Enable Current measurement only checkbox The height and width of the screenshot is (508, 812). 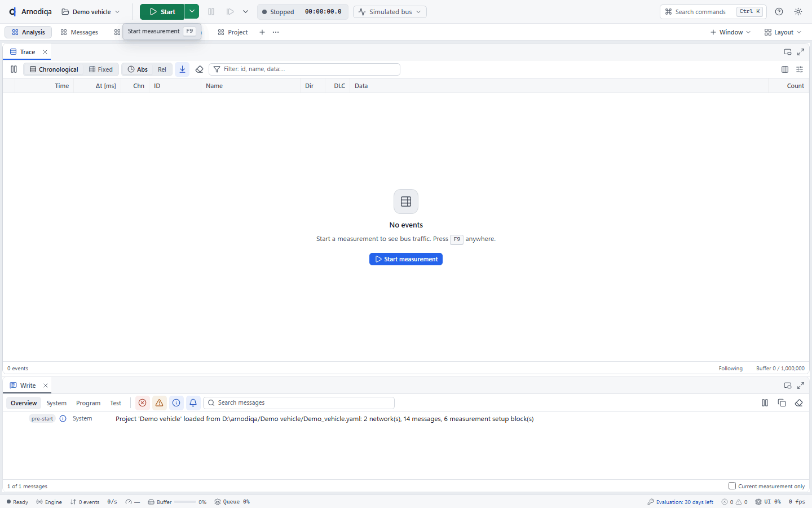(x=732, y=486)
